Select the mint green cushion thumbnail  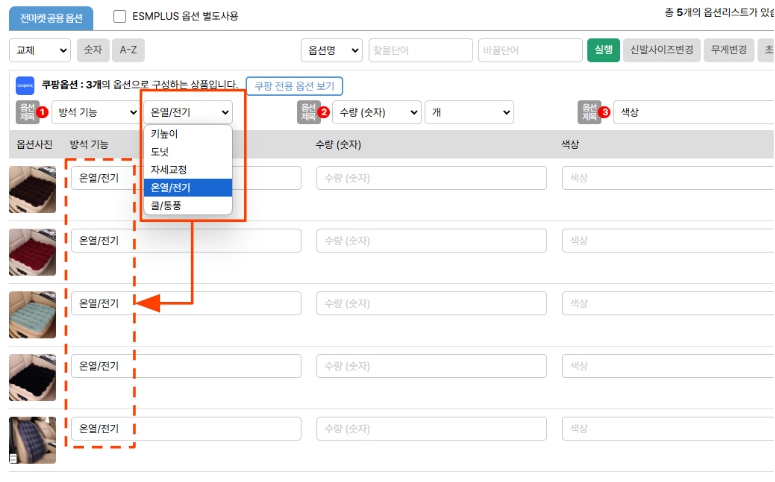point(32,314)
